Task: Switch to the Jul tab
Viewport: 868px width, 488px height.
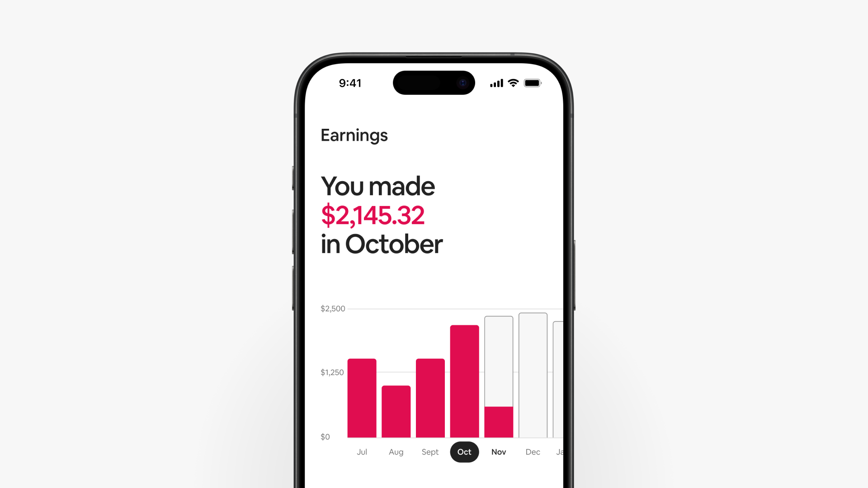Action: click(x=362, y=452)
